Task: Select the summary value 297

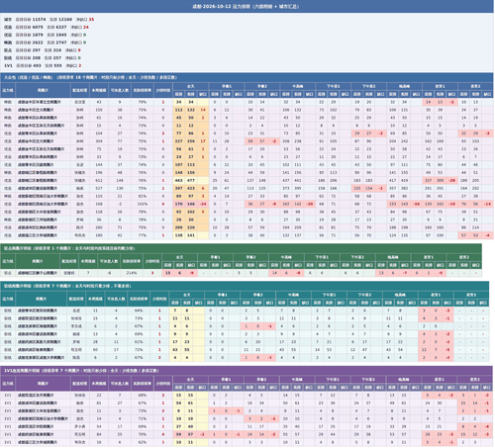Action: point(37,50)
